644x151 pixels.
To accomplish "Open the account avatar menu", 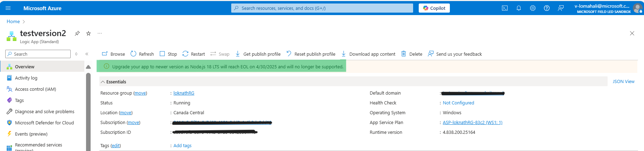I will point(638,8).
